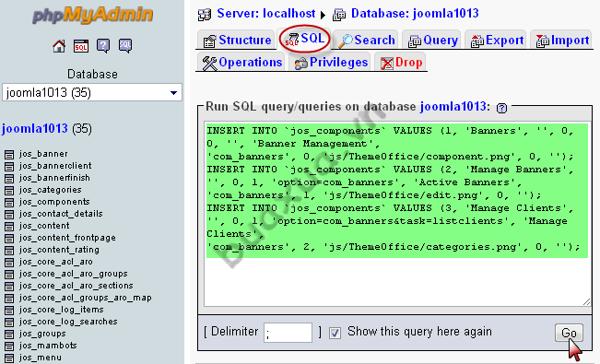Click the table icon next to jos_banner
This screenshot has width=600, height=364.
point(9,154)
